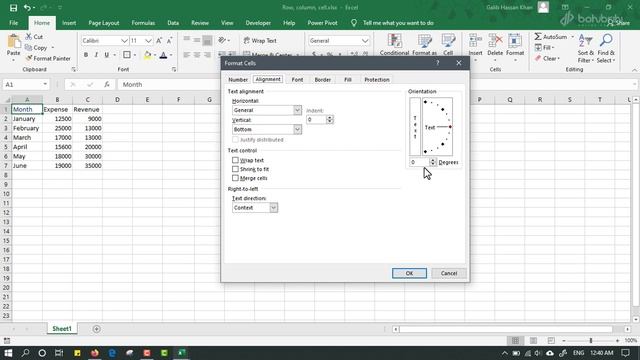
Task: Open the File menu
Action: tap(13, 23)
